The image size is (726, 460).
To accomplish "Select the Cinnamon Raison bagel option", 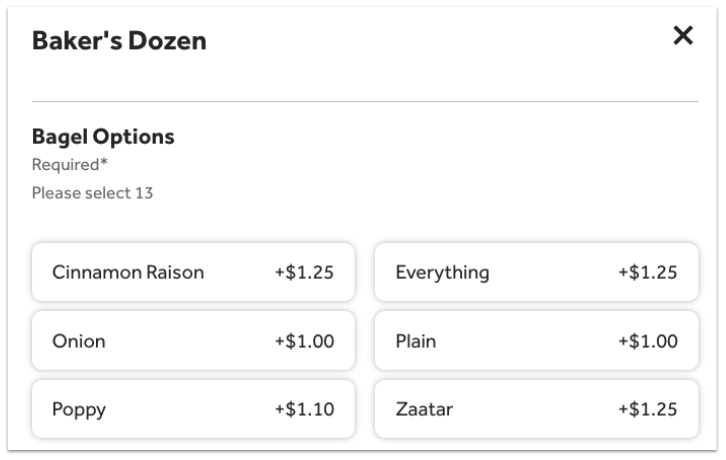I will pos(193,272).
